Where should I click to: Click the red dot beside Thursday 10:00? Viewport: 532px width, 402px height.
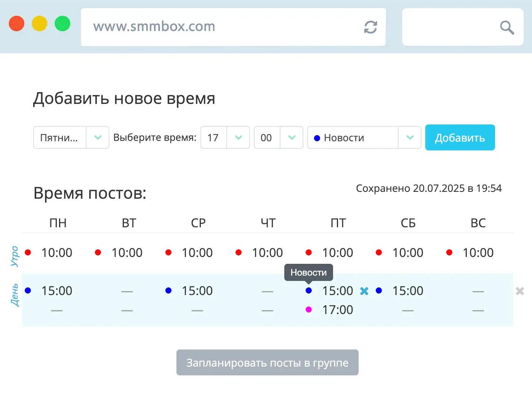point(239,252)
